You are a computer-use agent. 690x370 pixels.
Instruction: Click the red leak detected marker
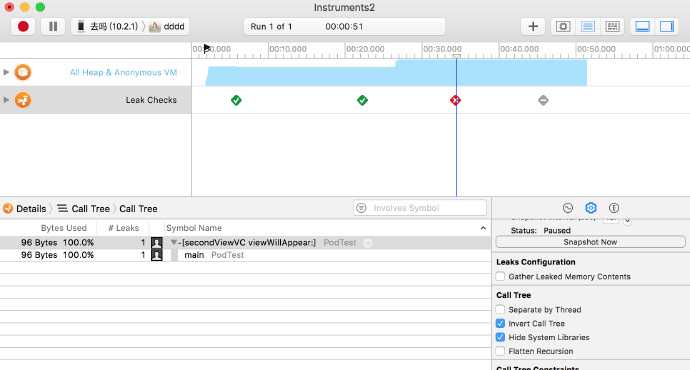coord(455,100)
